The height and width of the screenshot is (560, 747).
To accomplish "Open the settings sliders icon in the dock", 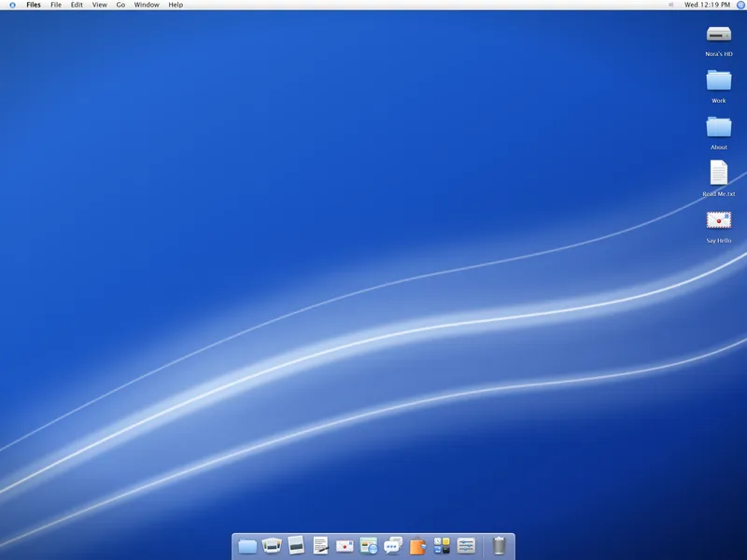I will click(x=466, y=546).
